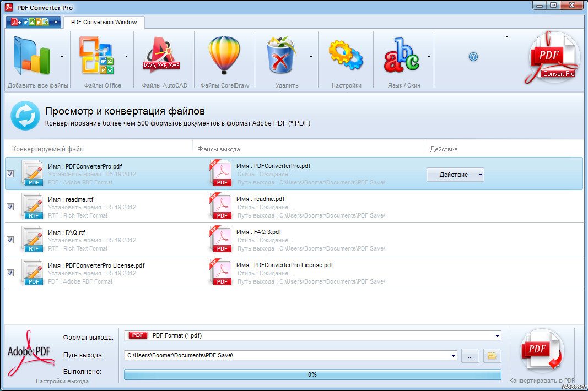
Task: Expand the Формат выхода format dropdown
Action: (x=497, y=335)
